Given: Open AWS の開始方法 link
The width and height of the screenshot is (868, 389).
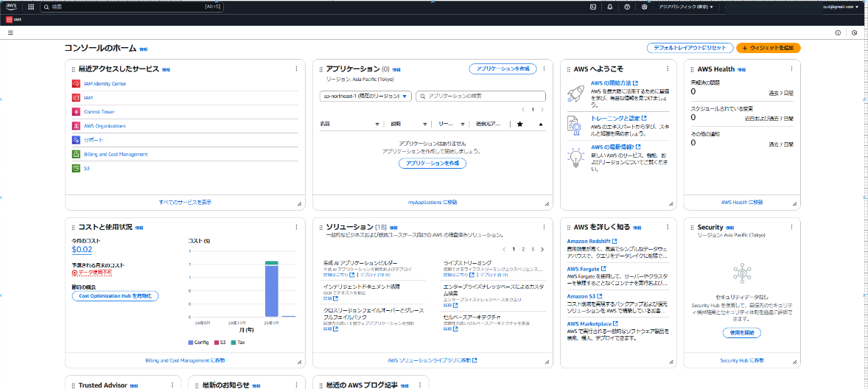Looking at the screenshot, I should click(615, 83).
